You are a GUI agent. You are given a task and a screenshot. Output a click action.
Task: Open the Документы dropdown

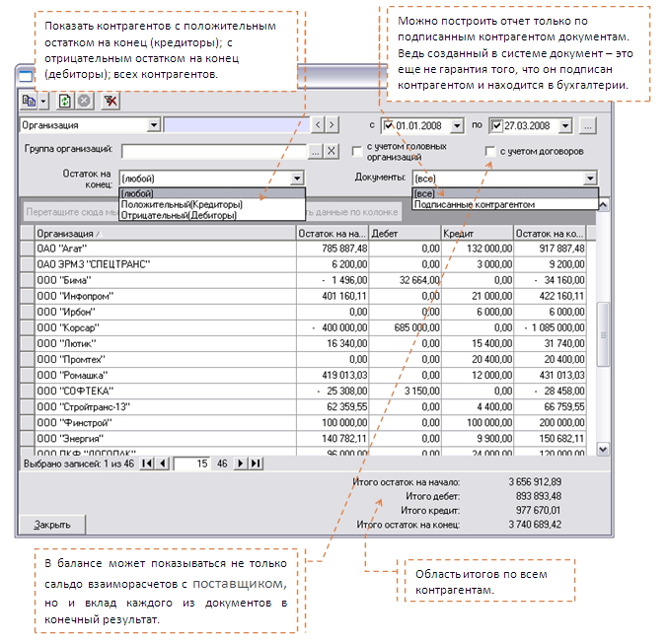590,179
